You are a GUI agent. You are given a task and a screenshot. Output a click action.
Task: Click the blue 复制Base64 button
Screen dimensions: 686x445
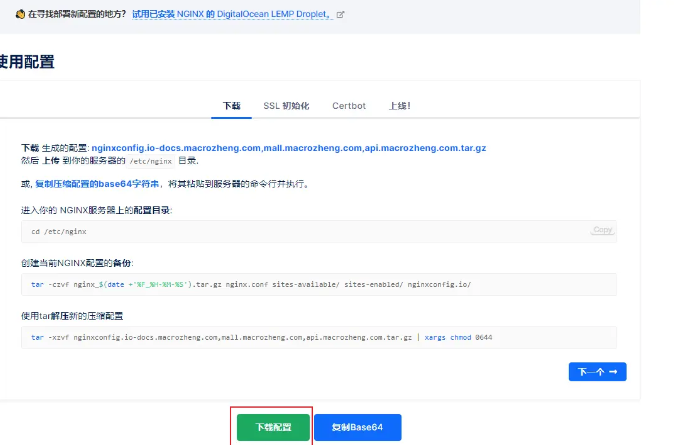[357, 427]
